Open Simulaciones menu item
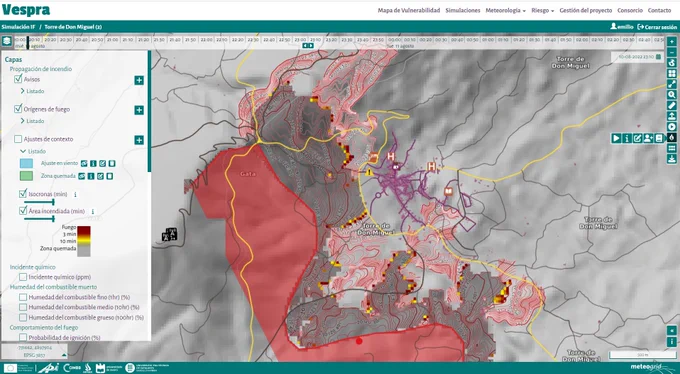This screenshot has width=680, height=374. click(x=463, y=10)
